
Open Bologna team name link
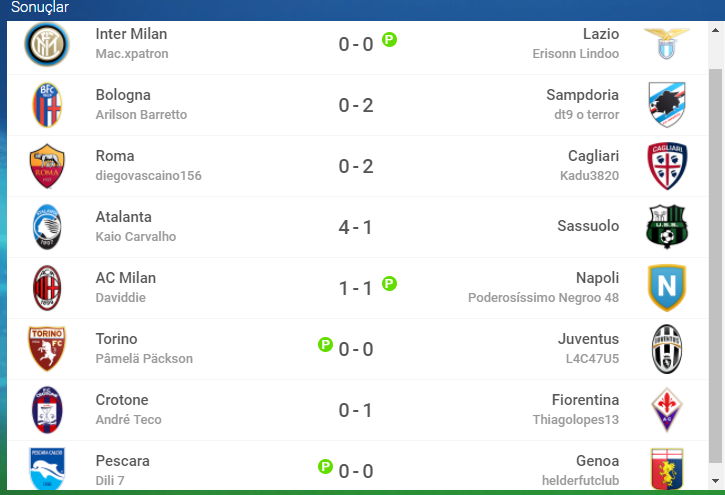[x=123, y=95]
